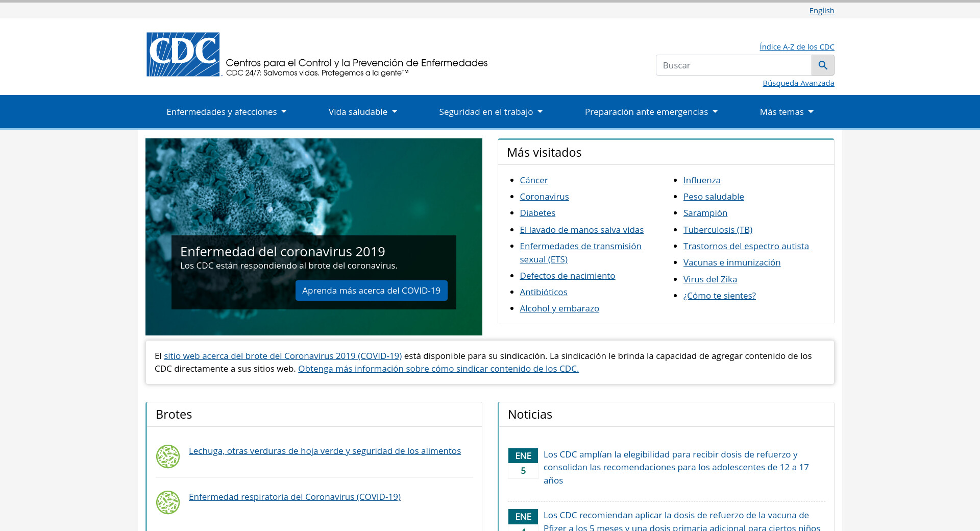
Task: Open the Vida saludable dropdown
Action: pyautogui.click(x=362, y=112)
